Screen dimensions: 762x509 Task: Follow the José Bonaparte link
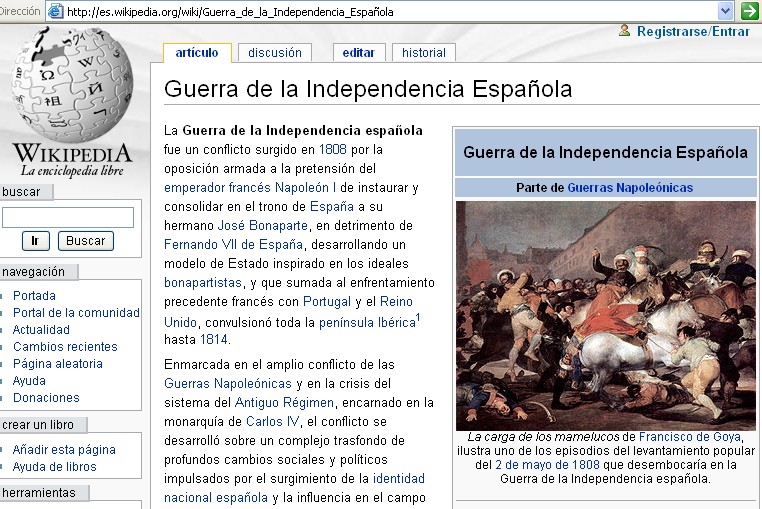[x=262, y=226]
